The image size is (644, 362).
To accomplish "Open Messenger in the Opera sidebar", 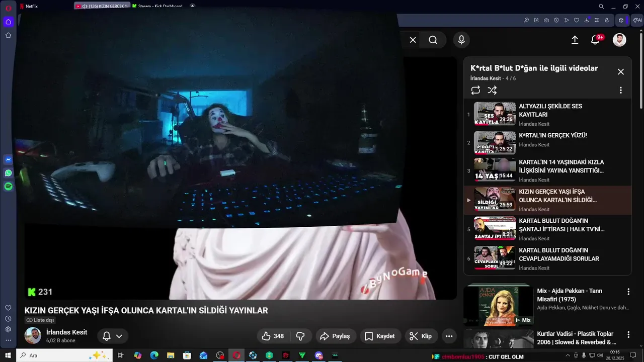I will coord(8,159).
